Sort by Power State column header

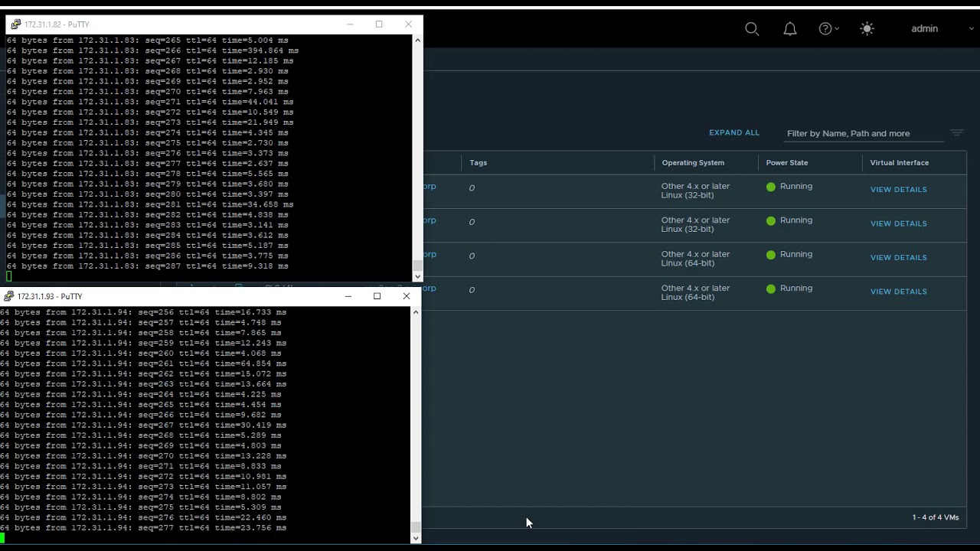787,162
